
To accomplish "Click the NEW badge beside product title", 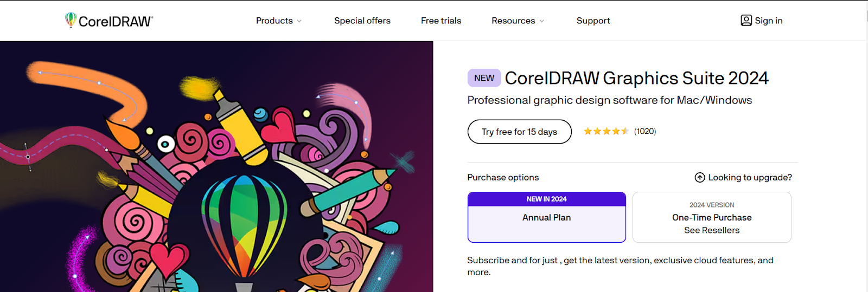I will 484,78.
